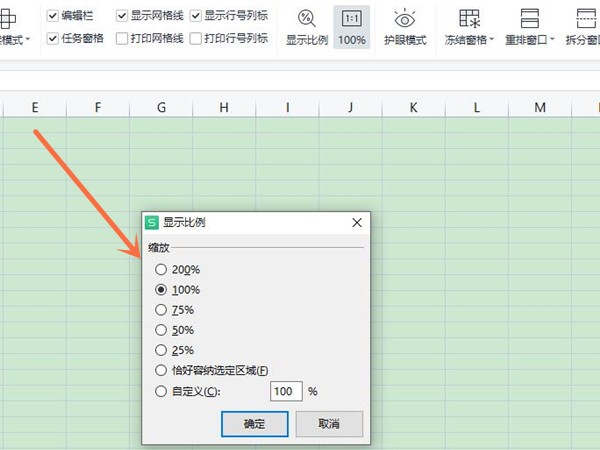Click the 冻结窗格 freeze panes icon
Viewport: 600px width, 450px height.
[469, 18]
